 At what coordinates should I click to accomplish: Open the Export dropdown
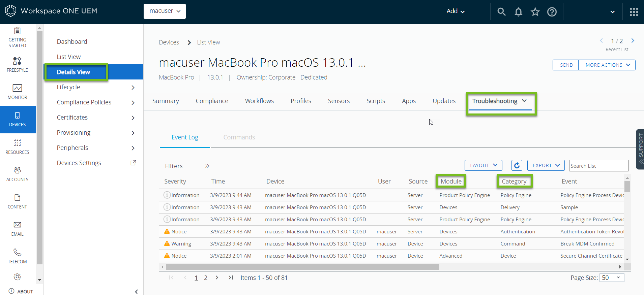546,165
